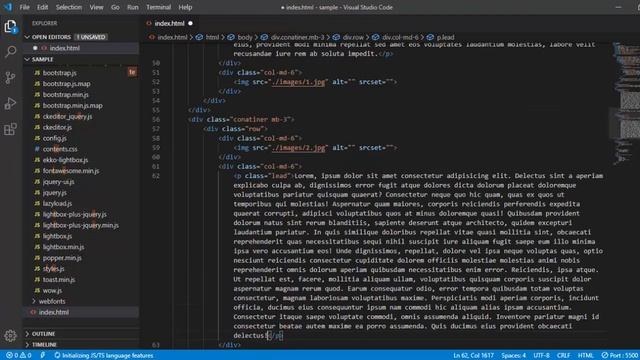Click the div.col-md-6 breadcrumb item
Image resolution: width=640 pixels, height=360 pixels.
[396, 37]
